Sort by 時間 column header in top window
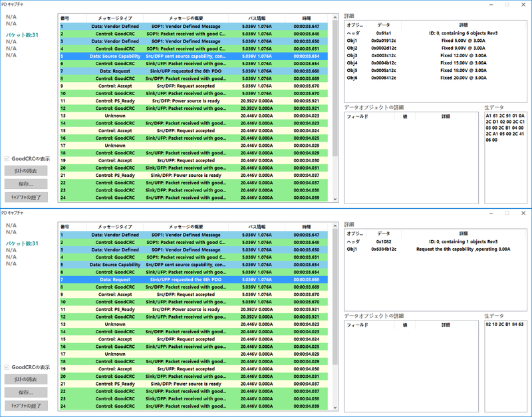This screenshot has width=532, height=417. [307, 19]
